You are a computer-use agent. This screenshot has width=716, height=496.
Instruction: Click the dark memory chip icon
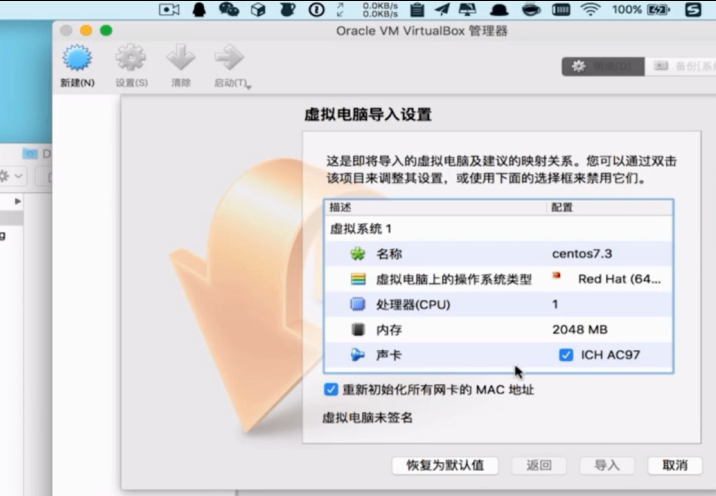pos(358,329)
